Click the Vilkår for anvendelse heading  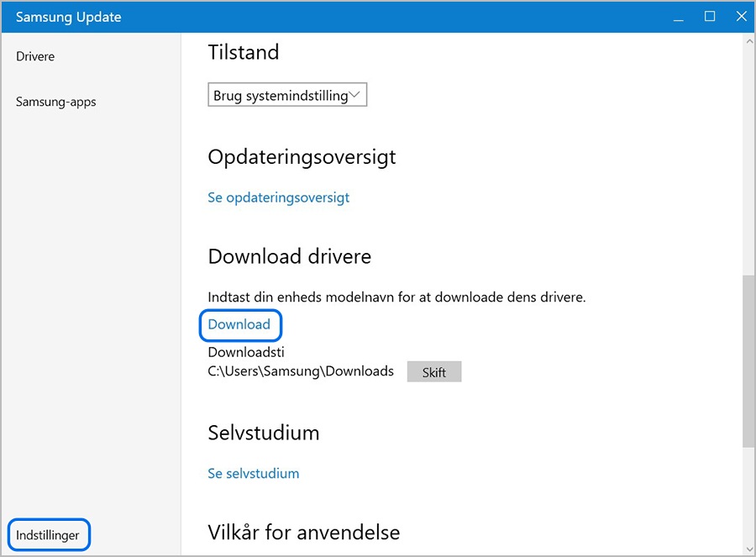[x=303, y=533]
